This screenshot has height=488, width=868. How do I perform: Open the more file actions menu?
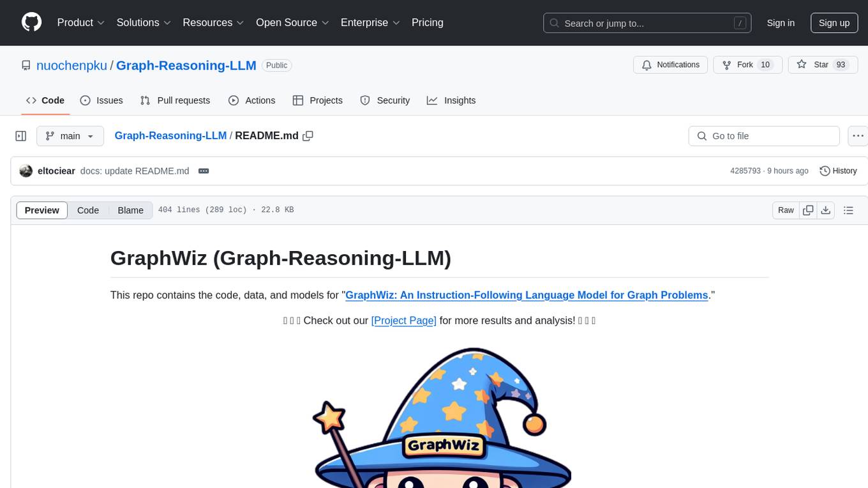[x=858, y=136]
